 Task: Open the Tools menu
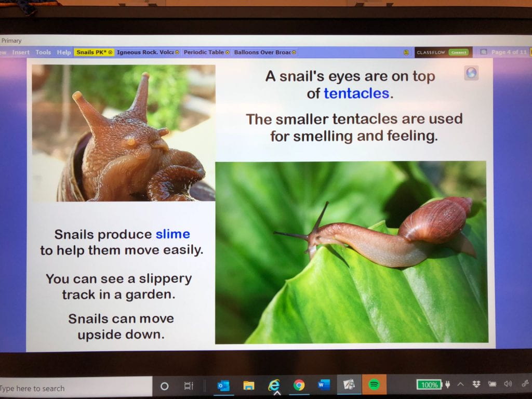(43, 52)
